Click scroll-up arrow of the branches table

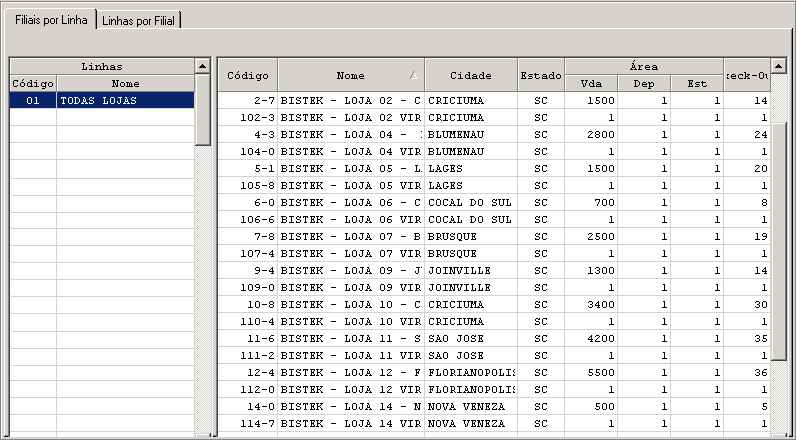[779, 66]
